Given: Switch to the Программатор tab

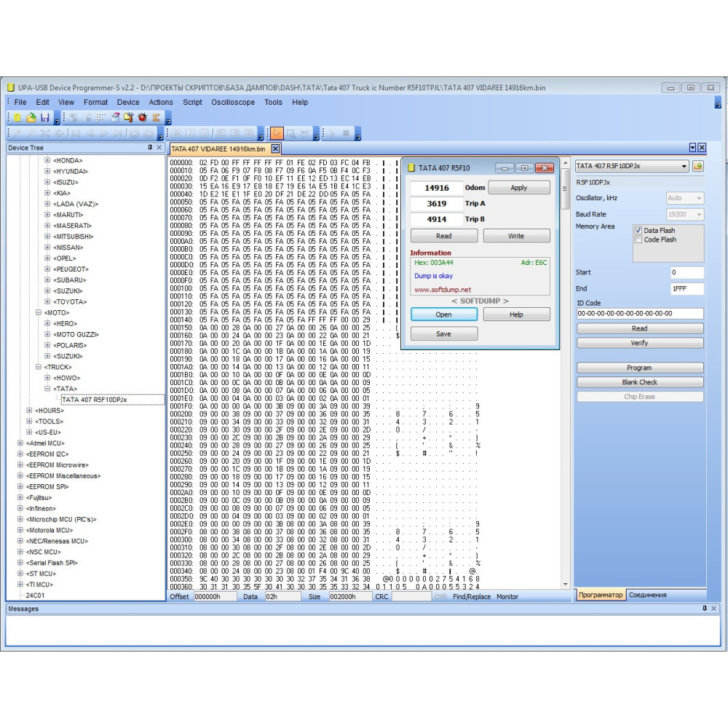Looking at the screenshot, I should pos(601,595).
